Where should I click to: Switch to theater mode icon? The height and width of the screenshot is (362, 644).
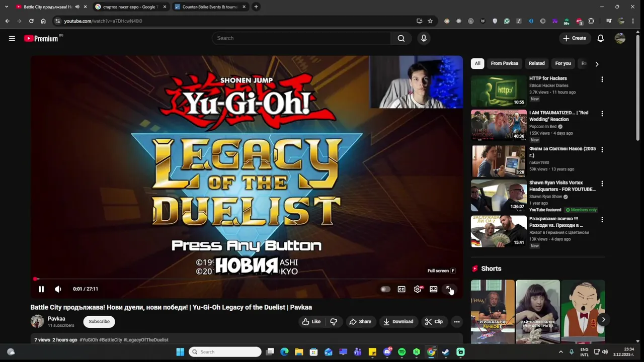(433, 289)
